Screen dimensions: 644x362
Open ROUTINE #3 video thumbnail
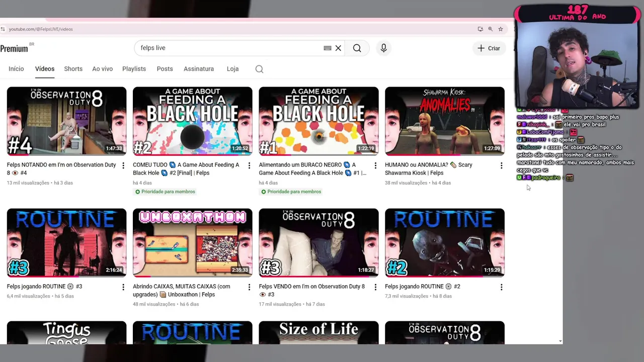point(66,242)
